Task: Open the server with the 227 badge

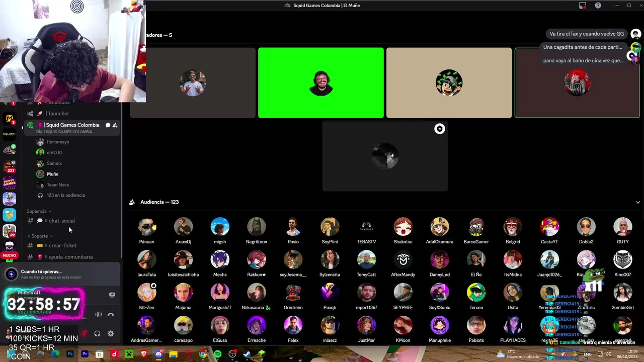Action: 10,166
